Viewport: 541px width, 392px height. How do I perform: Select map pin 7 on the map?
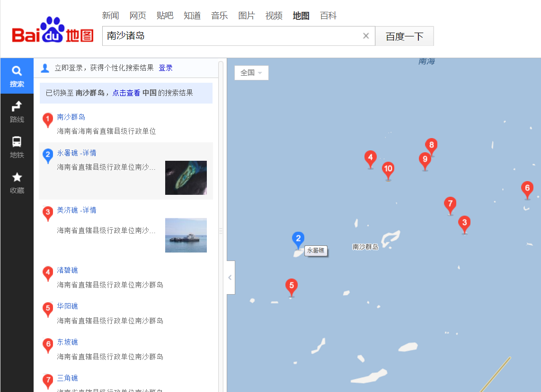[450, 205]
